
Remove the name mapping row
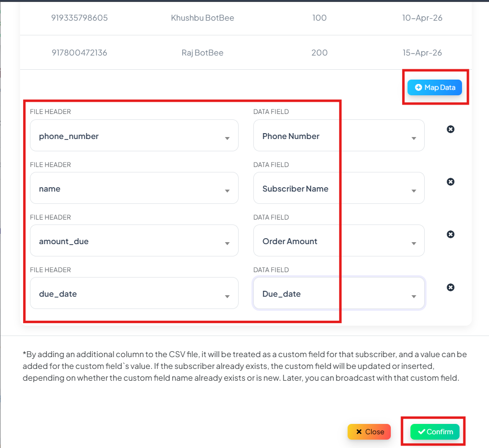tap(450, 182)
